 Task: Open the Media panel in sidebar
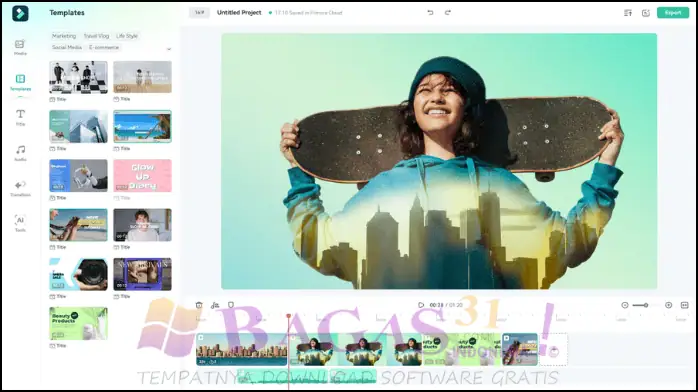tap(20, 47)
